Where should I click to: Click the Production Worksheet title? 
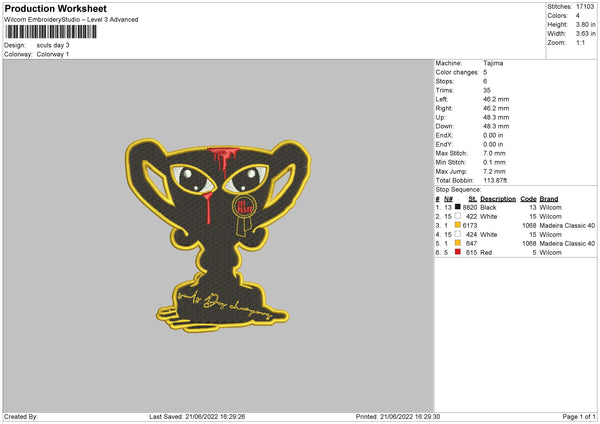(55, 8)
